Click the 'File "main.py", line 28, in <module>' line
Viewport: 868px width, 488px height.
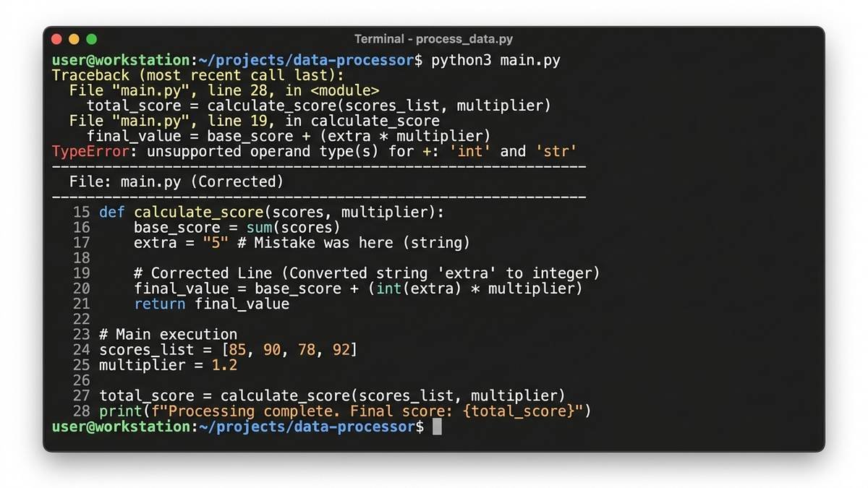(x=224, y=90)
